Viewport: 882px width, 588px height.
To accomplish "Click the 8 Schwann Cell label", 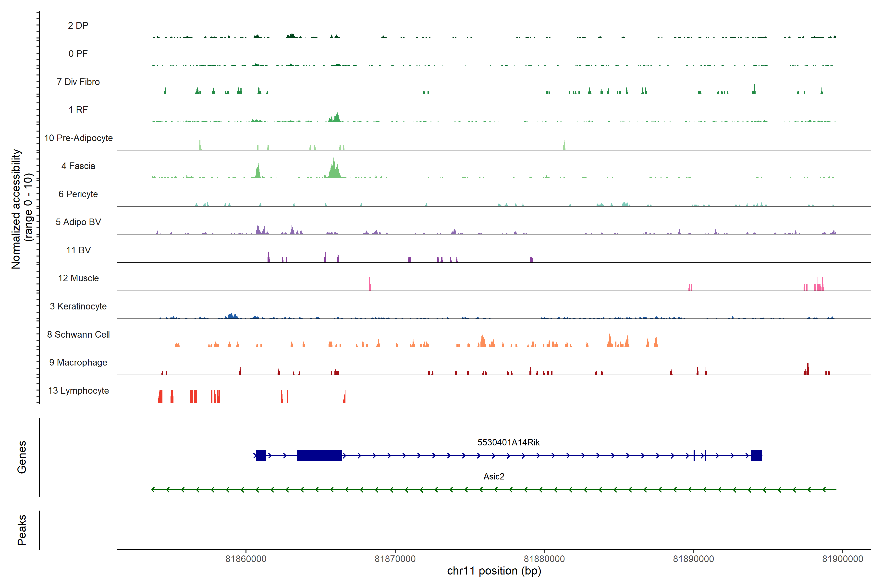I will point(78,334).
